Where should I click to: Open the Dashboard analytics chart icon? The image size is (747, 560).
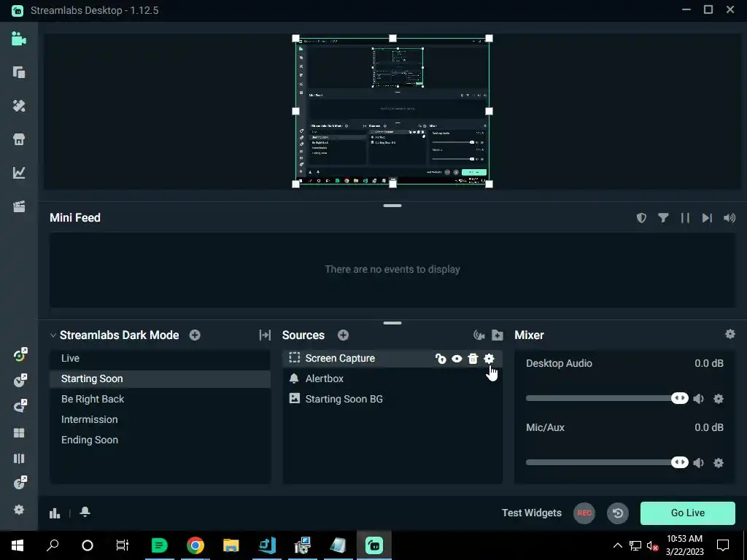(18, 172)
